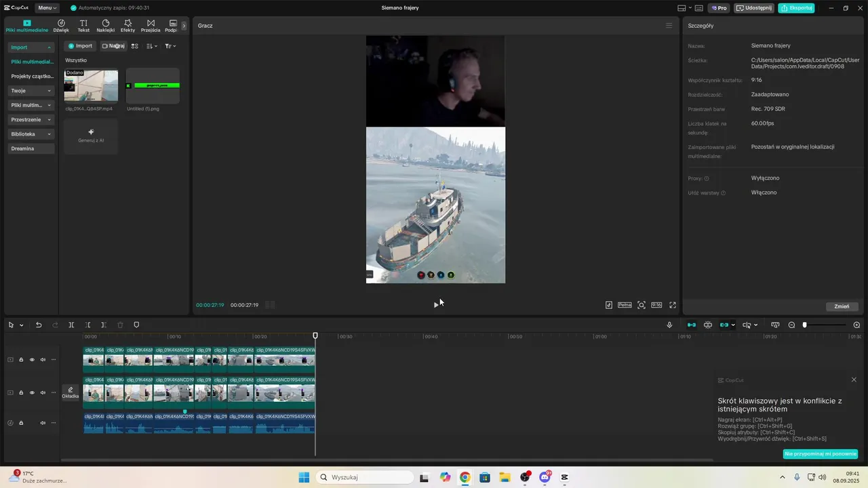The width and height of the screenshot is (868, 488).
Task: Click the Zmień button in details
Action: [x=842, y=306]
